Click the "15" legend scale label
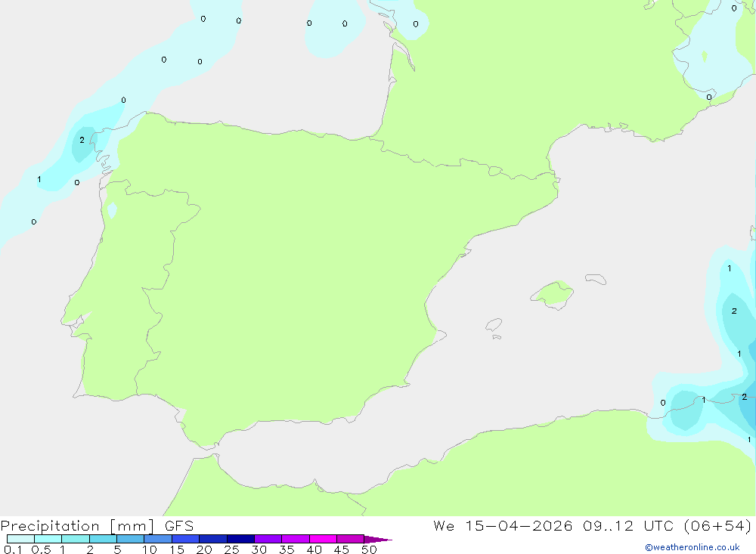Image resolution: width=756 pixels, height=554 pixels. pyautogui.click(x=177, y=549)
